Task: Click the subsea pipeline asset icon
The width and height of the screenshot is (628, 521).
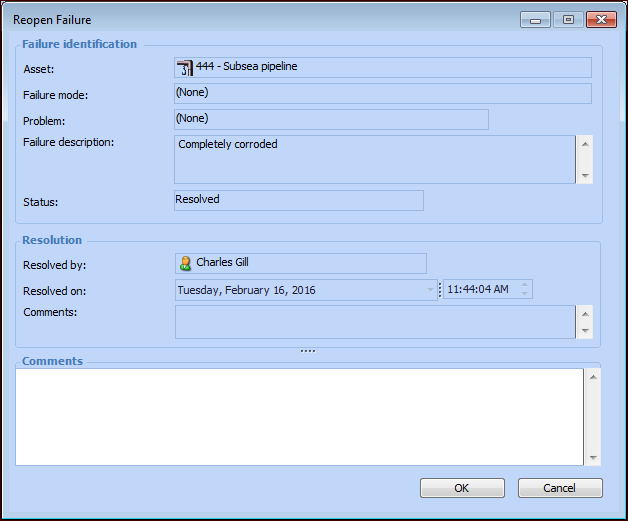Action: 185,67
